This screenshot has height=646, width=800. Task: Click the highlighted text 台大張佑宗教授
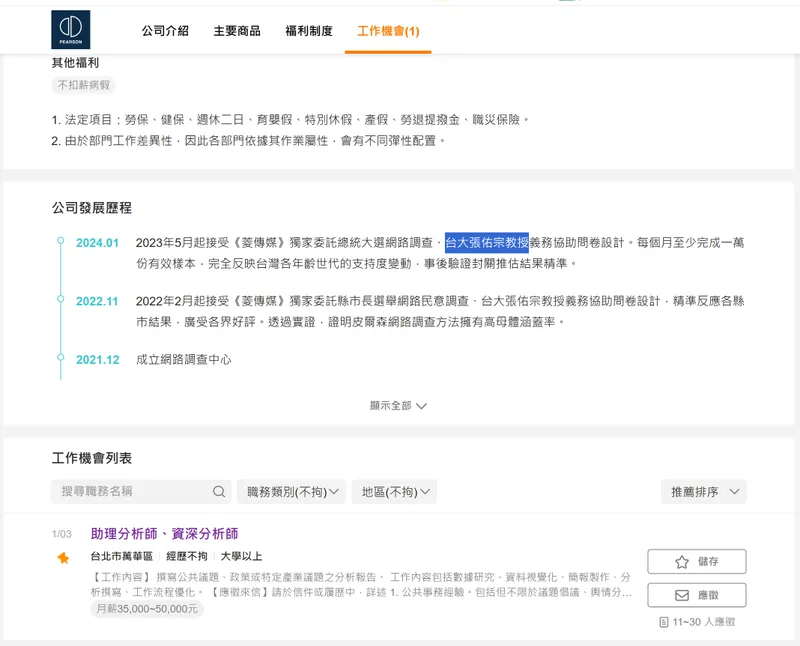tap(487, 242)
